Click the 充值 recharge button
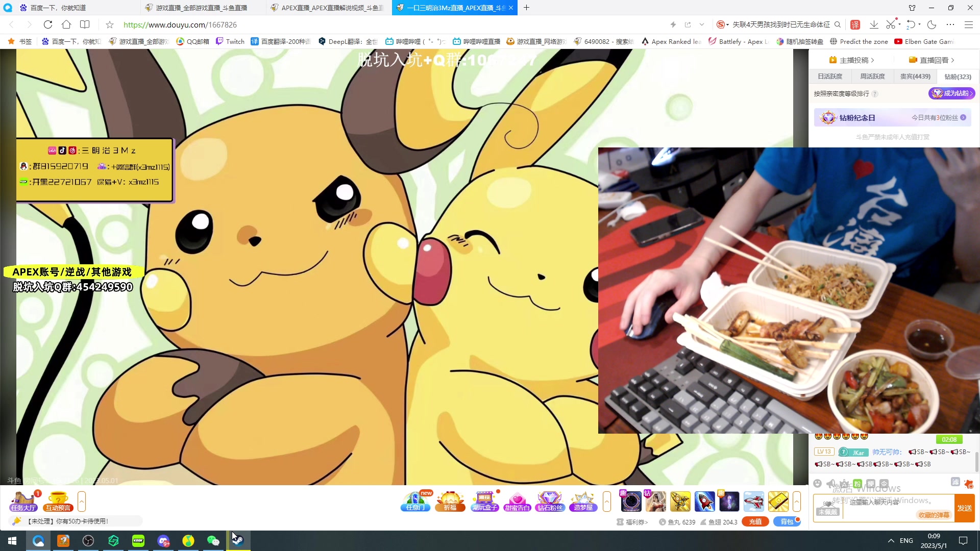Viewport: 980px width, 551px height. (755, 521)
